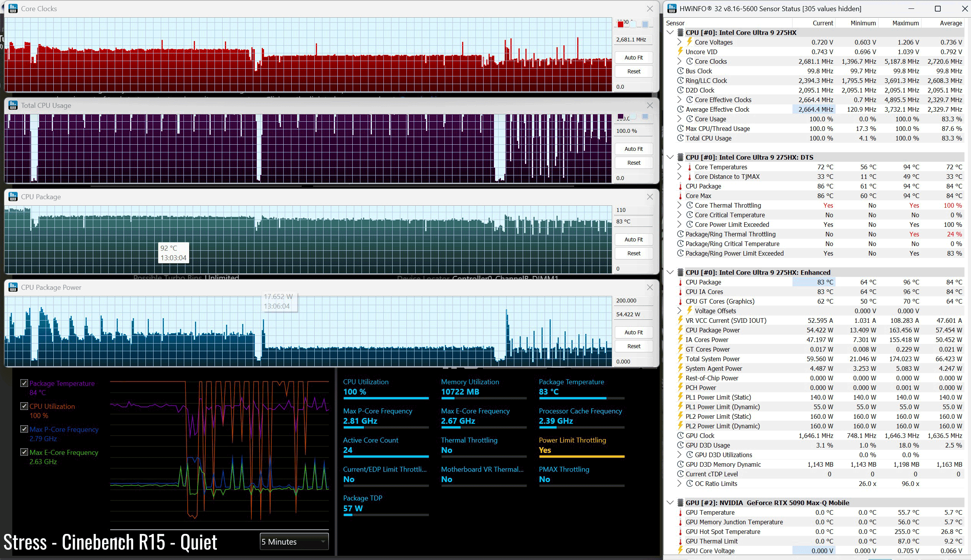Image resolution: width=971 pixels, height=560 pixels.
Task: Toggle the Max E-Core Frequency checkbox
Action: 24,452
